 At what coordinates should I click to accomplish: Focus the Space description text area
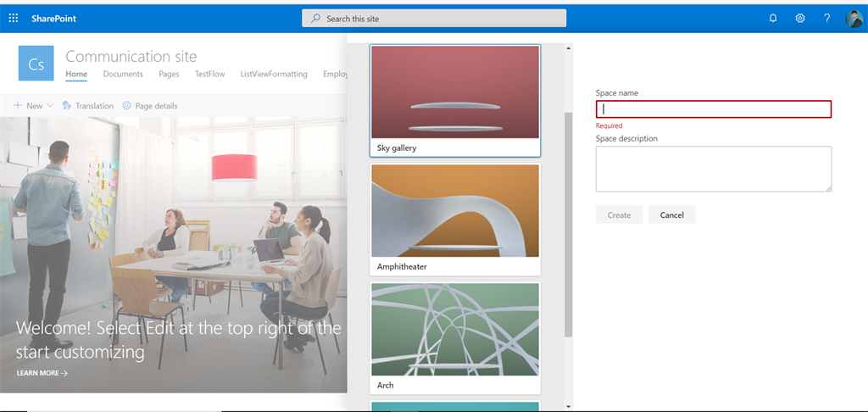tap(714, 169)
